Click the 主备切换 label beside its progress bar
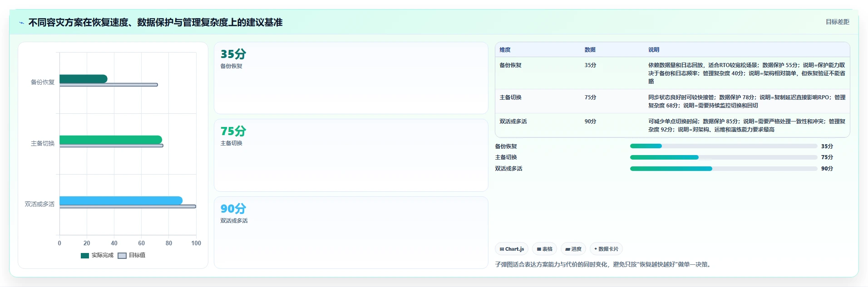 pyautogui.click(x=506, y=157)
